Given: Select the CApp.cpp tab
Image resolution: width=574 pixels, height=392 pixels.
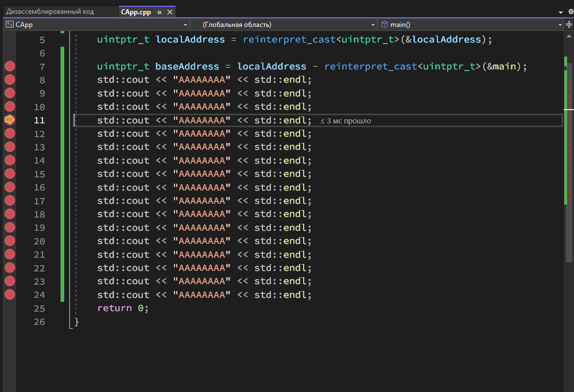Looking at the screenshot, I should click(x=136, y=12).
